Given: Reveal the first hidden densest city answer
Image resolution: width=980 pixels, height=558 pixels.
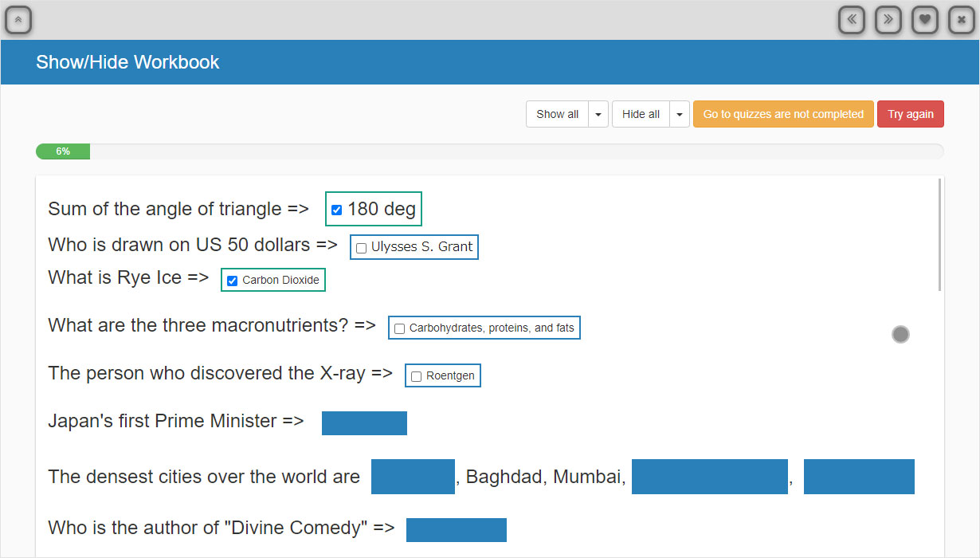Looking at the screenshot, I should [x=413, y=477].
